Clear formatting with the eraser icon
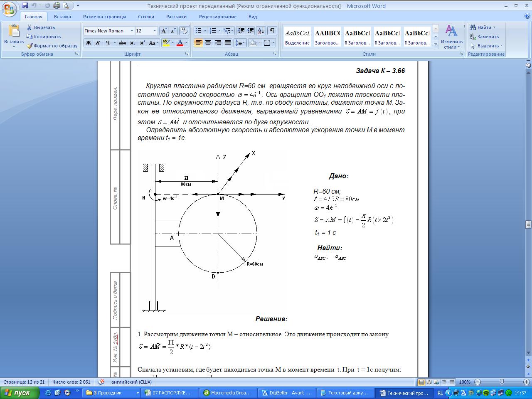The width and height of the screenshot is (532, 399). [185, 31]
